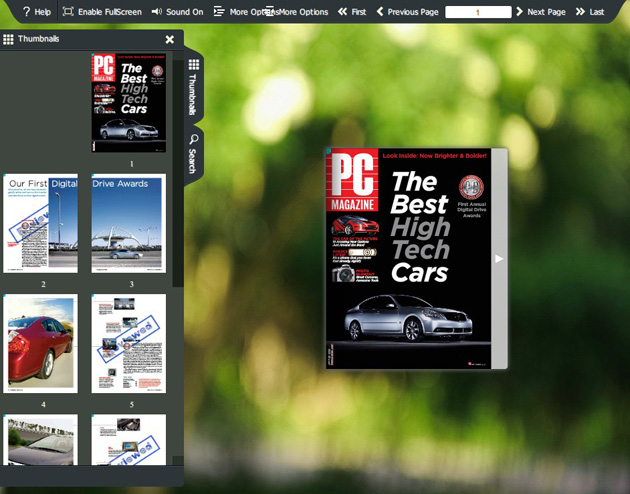The height and width of the screenshot is (494, 630).
Task: Click the Last text button
Action: [x=597, y=12]
